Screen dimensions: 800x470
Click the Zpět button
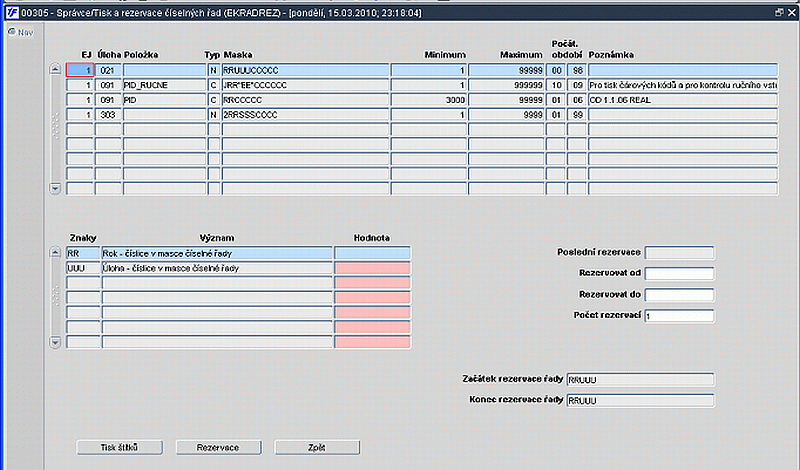pos(317,448)
